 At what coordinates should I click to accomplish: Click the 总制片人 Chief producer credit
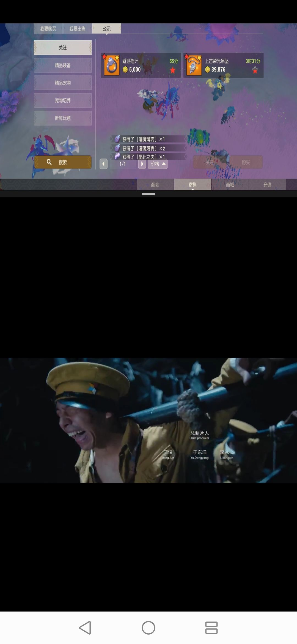click(199, 435)
